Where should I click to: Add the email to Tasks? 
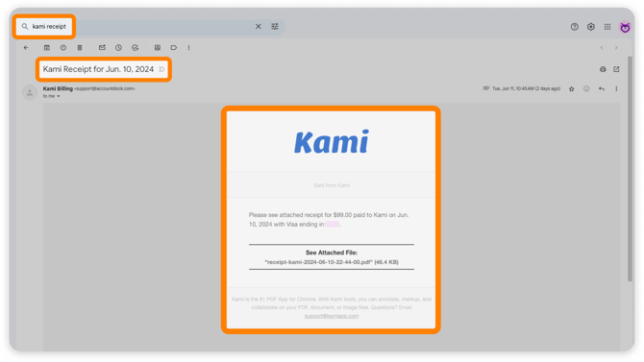tap(135, 48)
